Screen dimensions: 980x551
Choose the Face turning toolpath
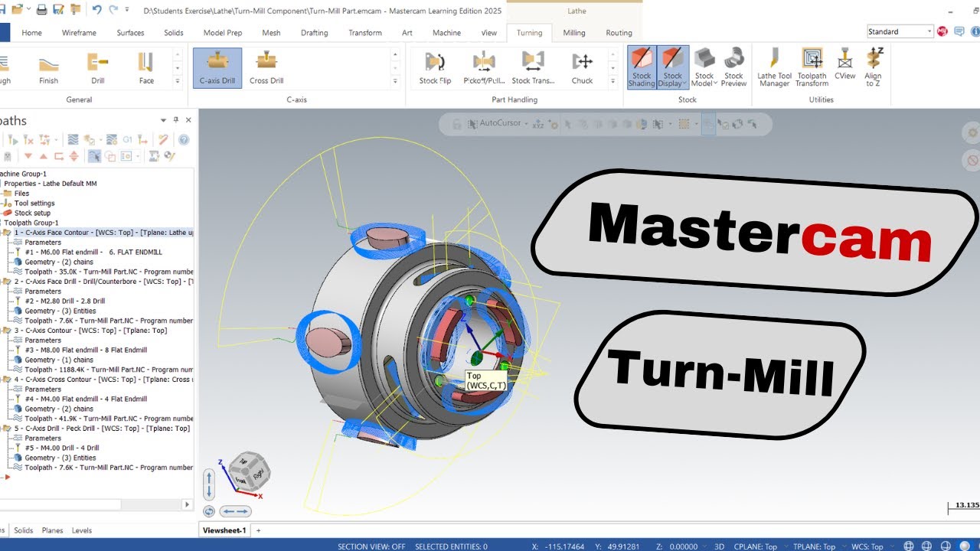click(146, 67)
